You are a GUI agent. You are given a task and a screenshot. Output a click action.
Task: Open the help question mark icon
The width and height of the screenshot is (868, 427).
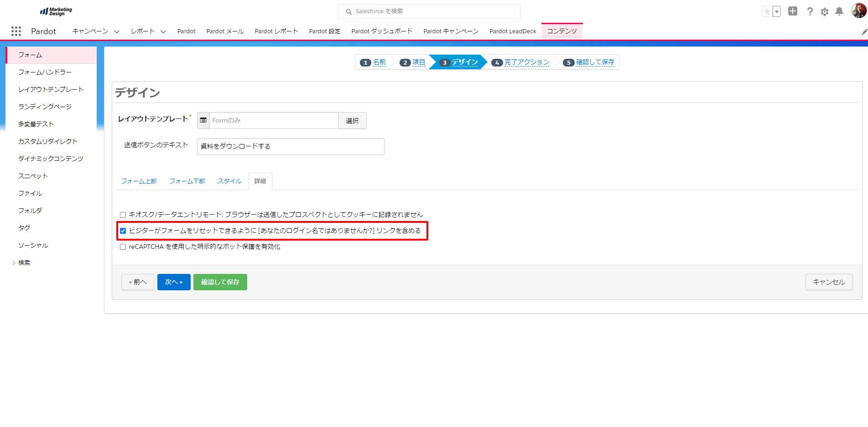810,11
